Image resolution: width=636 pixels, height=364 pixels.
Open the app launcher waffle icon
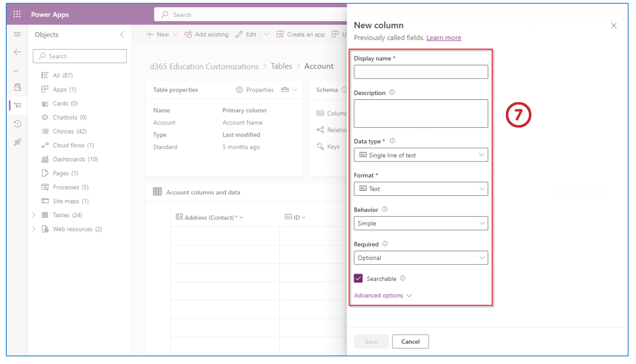[17, 14]
